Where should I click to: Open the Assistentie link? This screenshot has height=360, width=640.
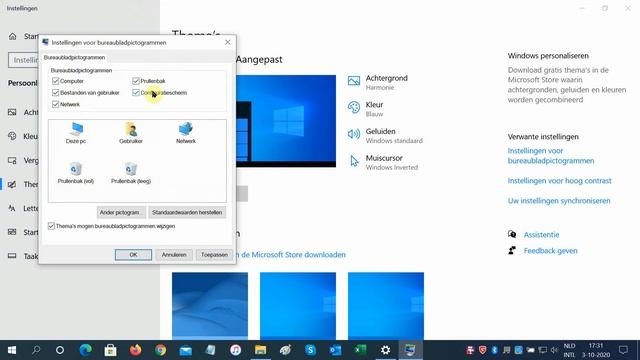click(x=541, y=234)
